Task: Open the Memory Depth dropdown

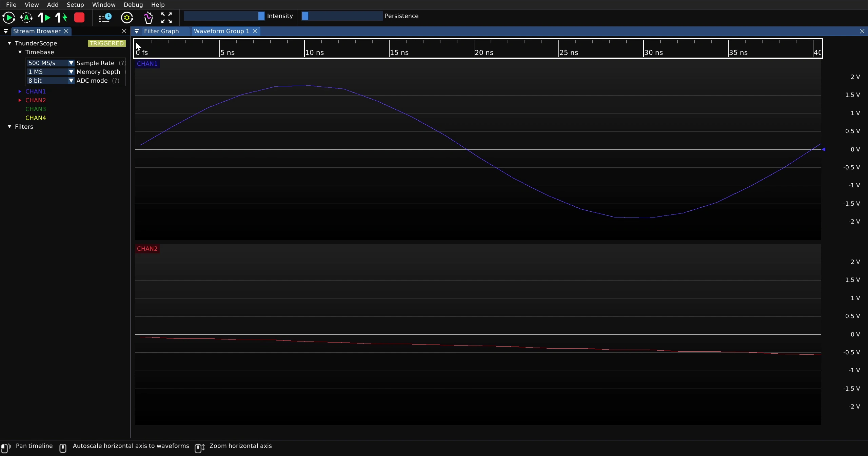Action: coord(50,72)
